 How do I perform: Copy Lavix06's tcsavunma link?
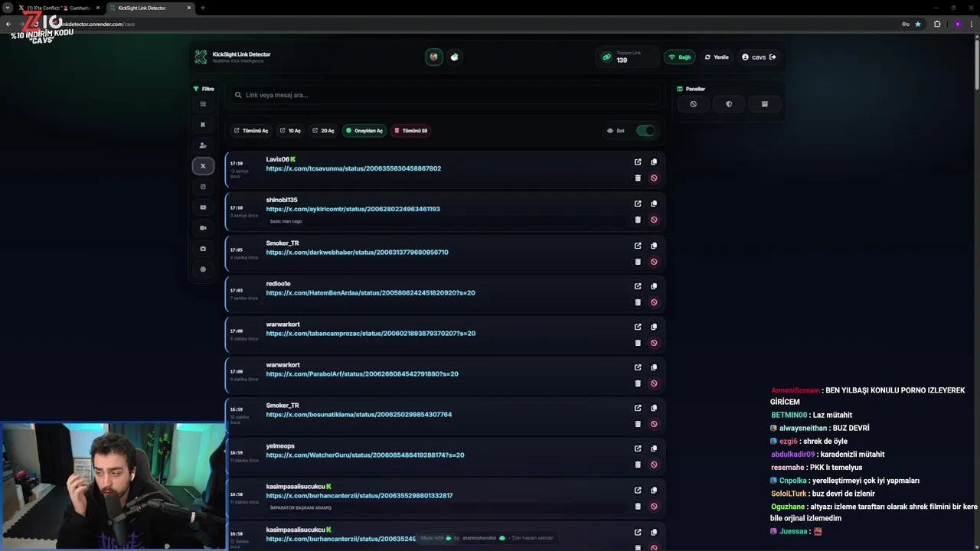[x=654, y=162]
